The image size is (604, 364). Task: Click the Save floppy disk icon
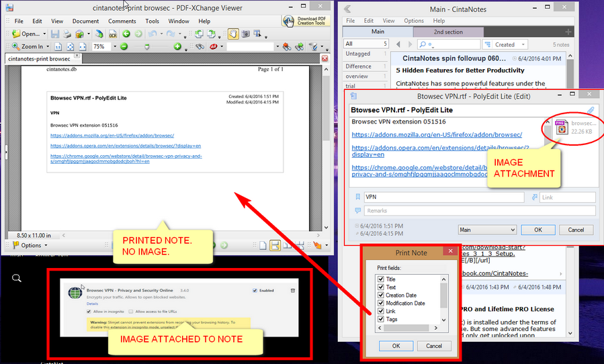pos(54,34)
